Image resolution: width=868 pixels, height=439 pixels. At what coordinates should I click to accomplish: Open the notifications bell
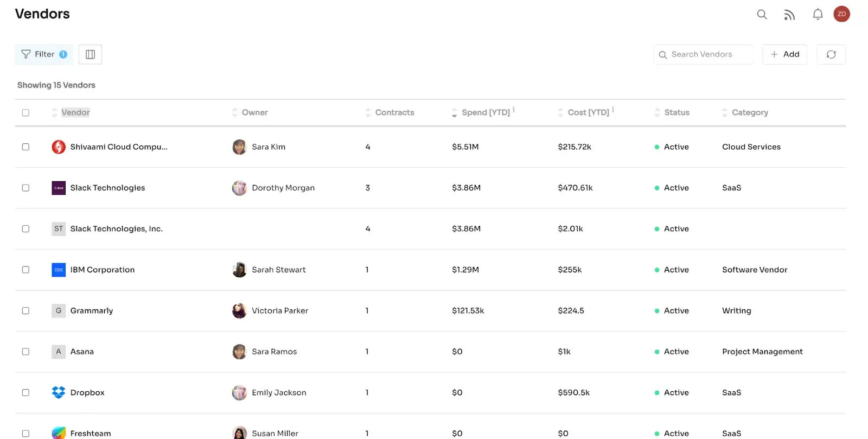click(818, 14)
